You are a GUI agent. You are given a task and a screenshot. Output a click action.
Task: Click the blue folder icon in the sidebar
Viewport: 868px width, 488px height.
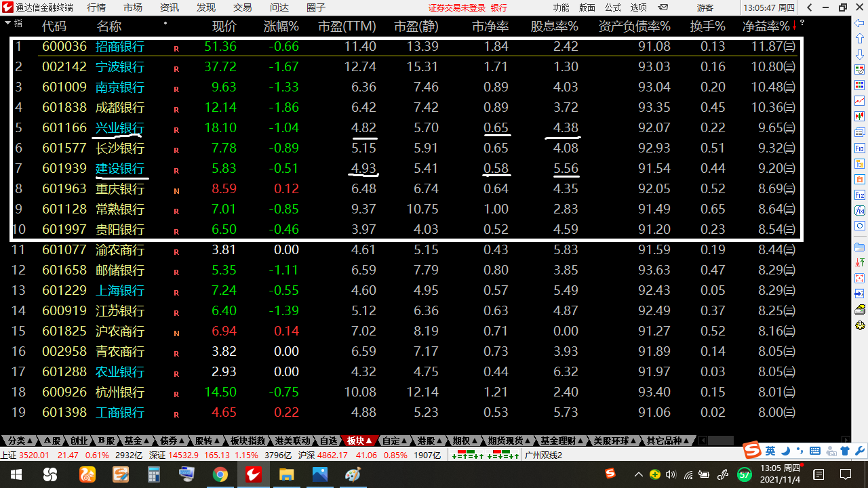click(x=860, y=247)
